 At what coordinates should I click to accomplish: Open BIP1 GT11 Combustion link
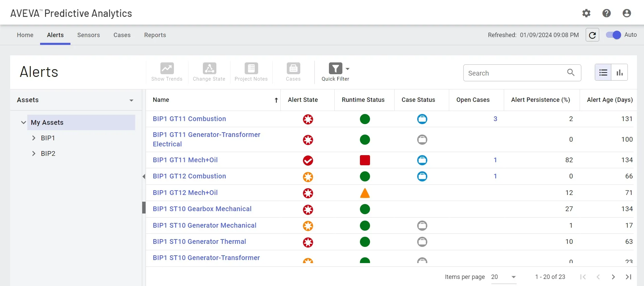click(x=189, y=119)
